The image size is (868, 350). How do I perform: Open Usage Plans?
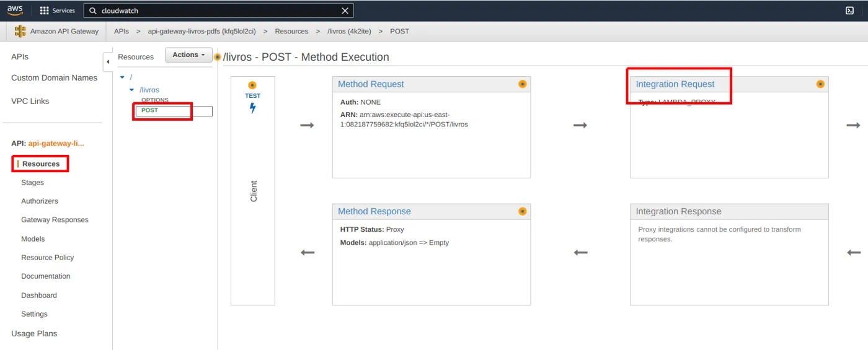[34, 333]
